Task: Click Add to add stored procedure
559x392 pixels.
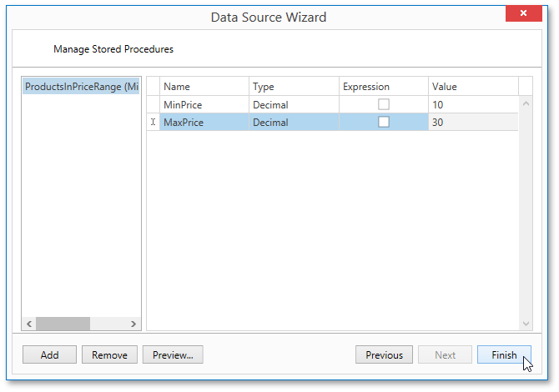Action: (x=49, y=354)
